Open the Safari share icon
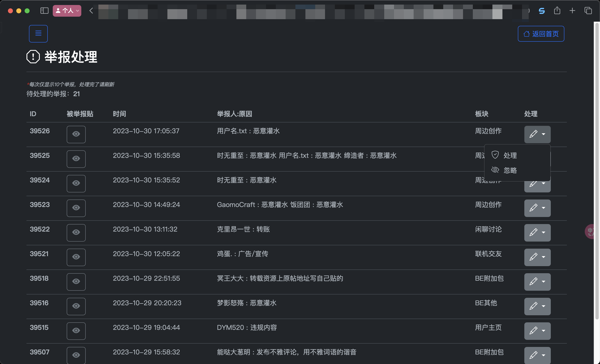The height and width of the screenshot is (364, 600). [x=557, y=10]
